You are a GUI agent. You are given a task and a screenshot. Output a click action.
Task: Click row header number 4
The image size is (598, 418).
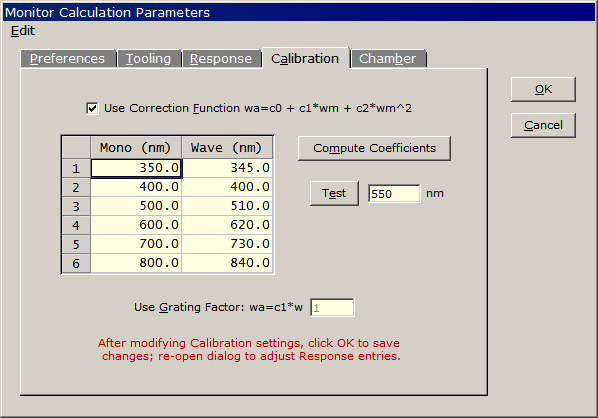pyautogui.click(x=76, y=225)
